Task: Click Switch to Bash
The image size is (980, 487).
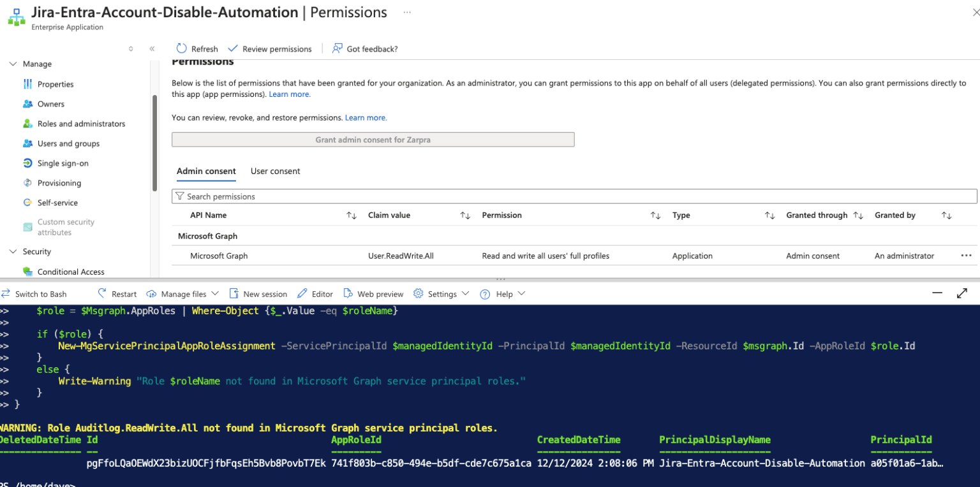Action: click(x=40, y=294)
